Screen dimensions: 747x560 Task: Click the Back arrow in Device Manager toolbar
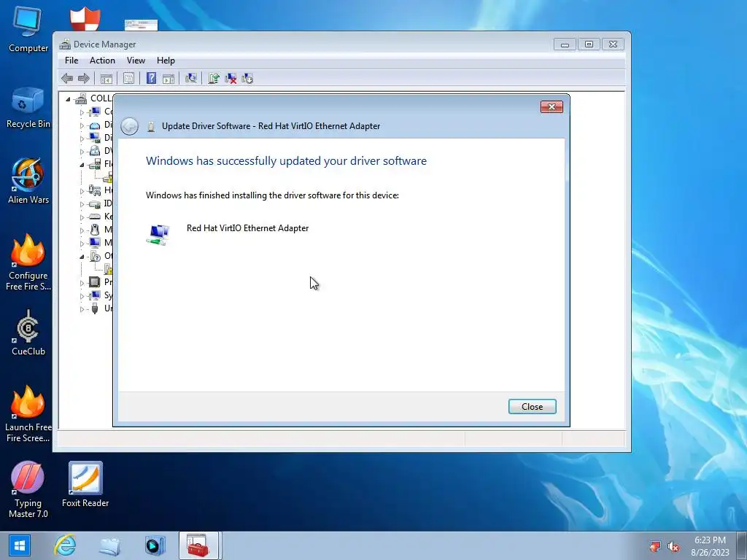(x=67, y=78)
